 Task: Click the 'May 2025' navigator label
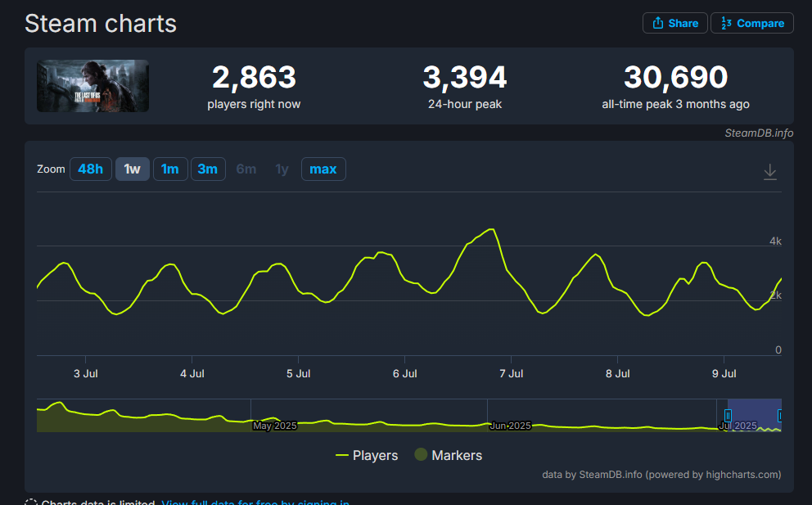[274, 426]
